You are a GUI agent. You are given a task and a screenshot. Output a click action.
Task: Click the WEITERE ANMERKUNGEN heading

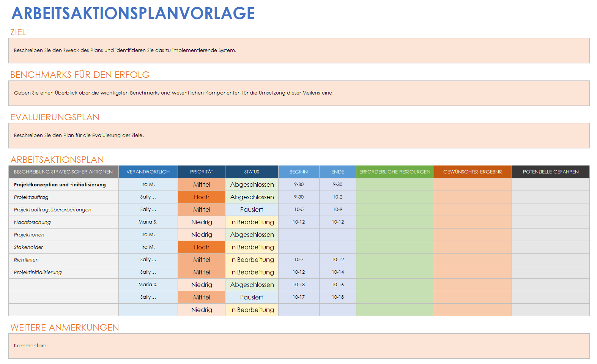(65, 328)
